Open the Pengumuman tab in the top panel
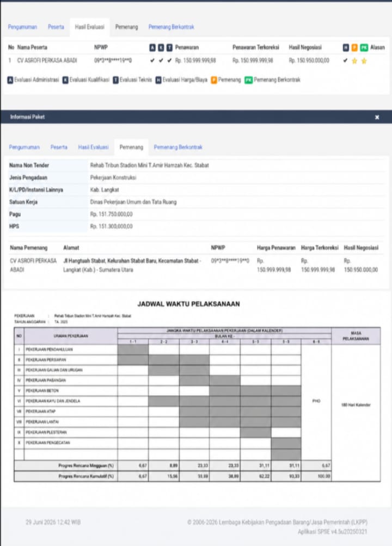The image size is (392, 546). point(22,27)
